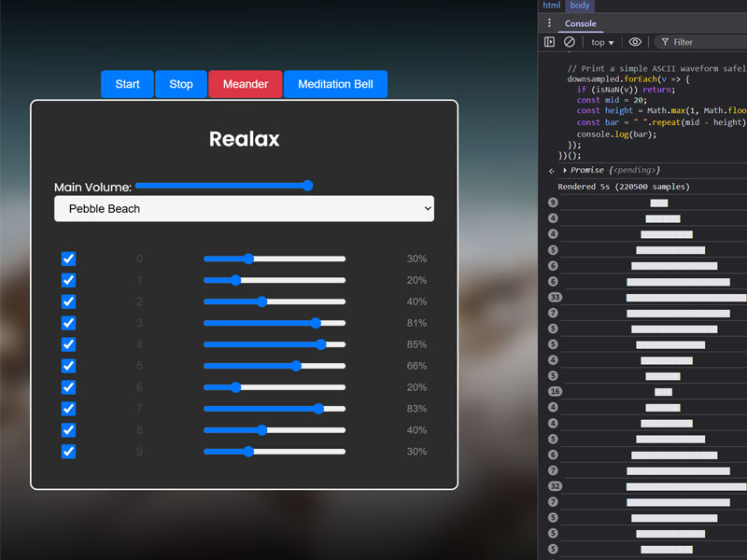Click the red Meander button
This screenshot has width=747, height=560.
pyautogui.click(x=245, y=84)
